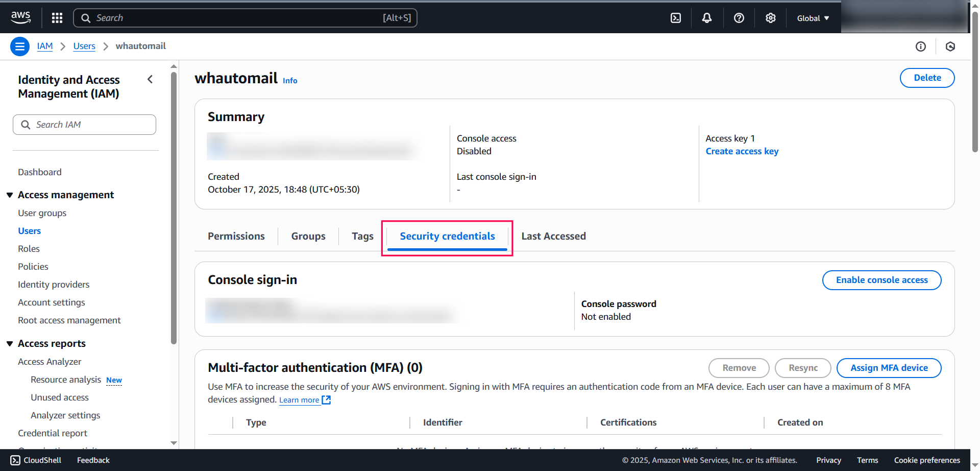Collapse the Access management section
980x471 pixels.
pyautogui.click(x=10, y=195)
